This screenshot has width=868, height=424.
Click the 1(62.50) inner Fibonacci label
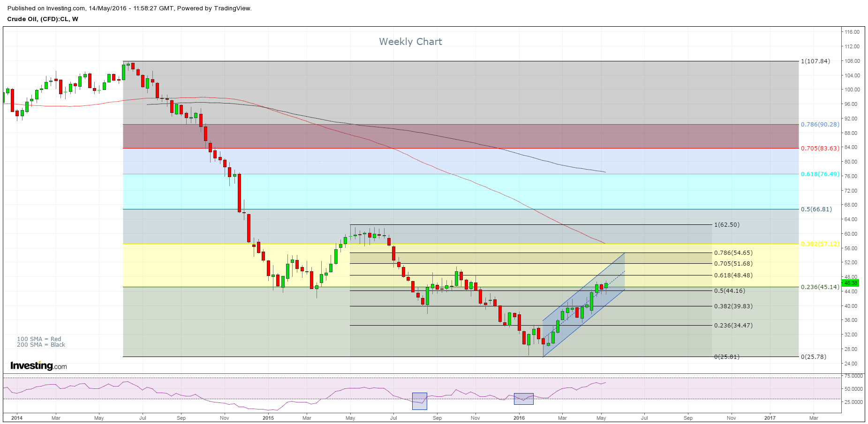click(726, 225)
